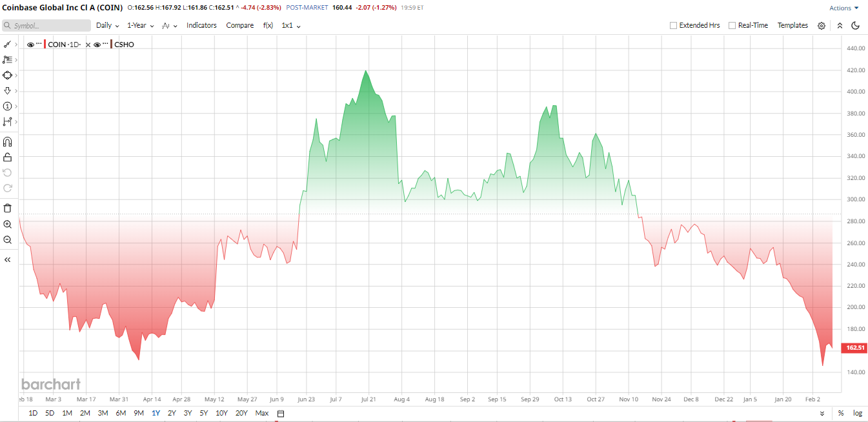Expand the measure tools flyout arrow
868x422 pixels.
[16, 121]
